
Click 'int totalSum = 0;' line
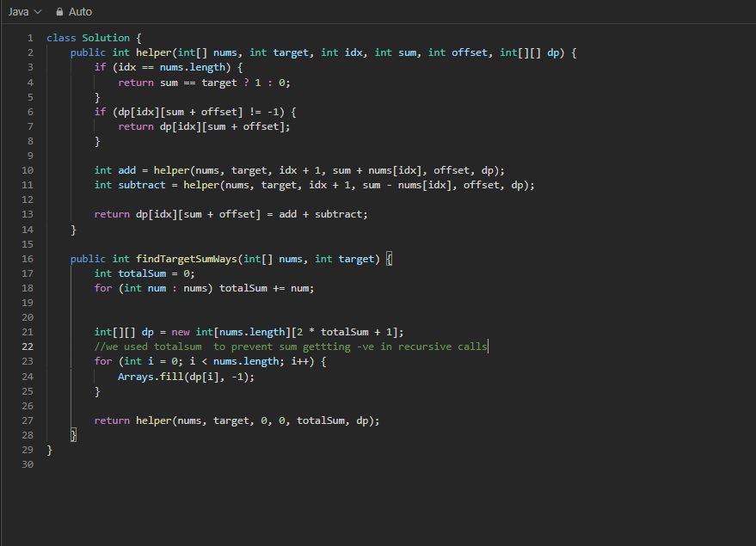tap(144, 273)
